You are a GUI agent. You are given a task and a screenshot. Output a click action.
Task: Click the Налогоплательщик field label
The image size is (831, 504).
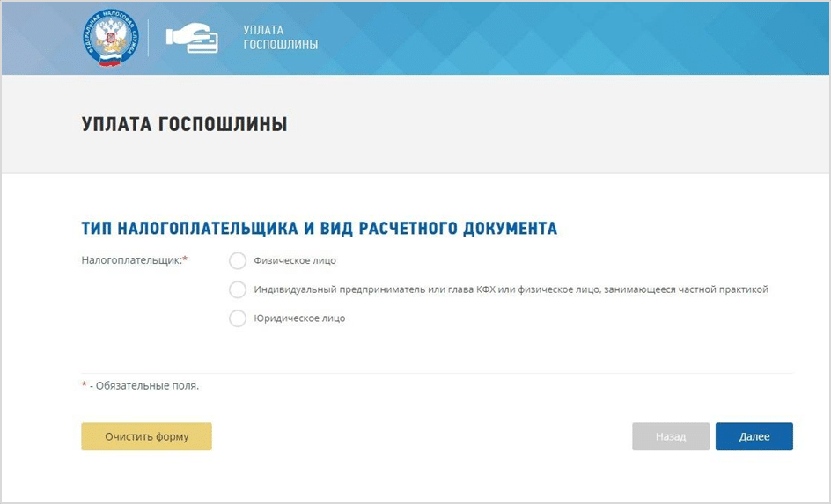coord(131,260)
